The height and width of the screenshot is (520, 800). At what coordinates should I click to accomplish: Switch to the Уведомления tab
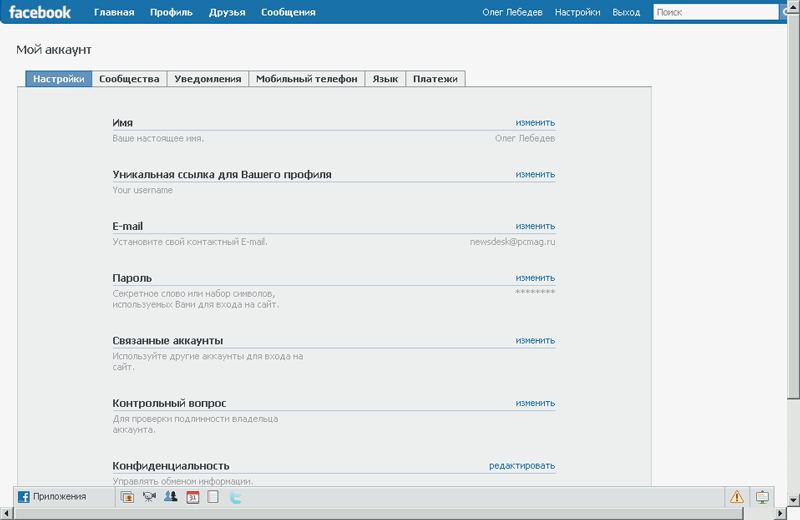207,79
